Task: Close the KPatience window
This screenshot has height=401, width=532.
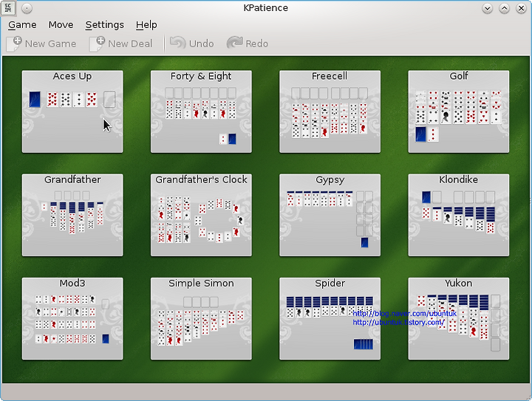Action: 521,8
